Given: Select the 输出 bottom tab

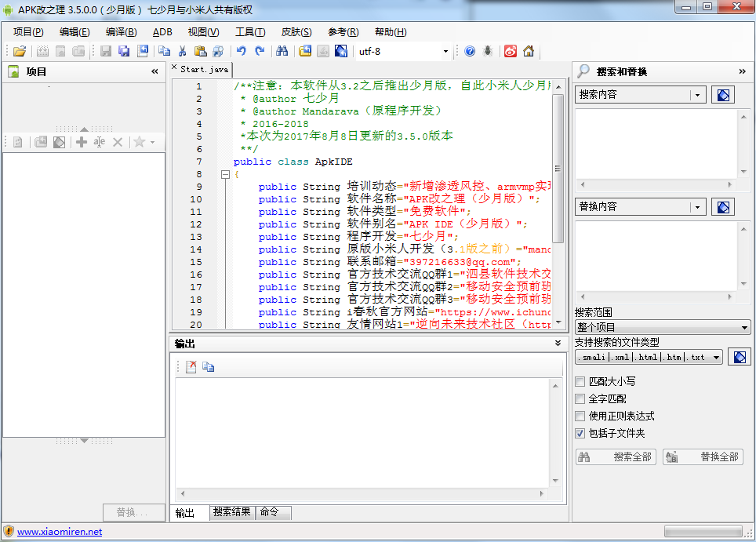Looking at the screenshot, I should 190,512.
